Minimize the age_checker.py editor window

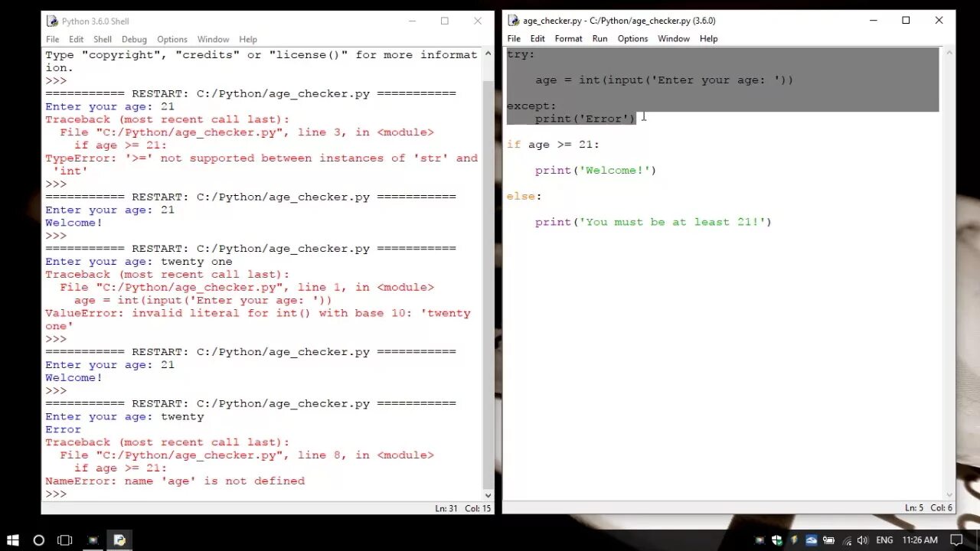(x=873, y=21)
